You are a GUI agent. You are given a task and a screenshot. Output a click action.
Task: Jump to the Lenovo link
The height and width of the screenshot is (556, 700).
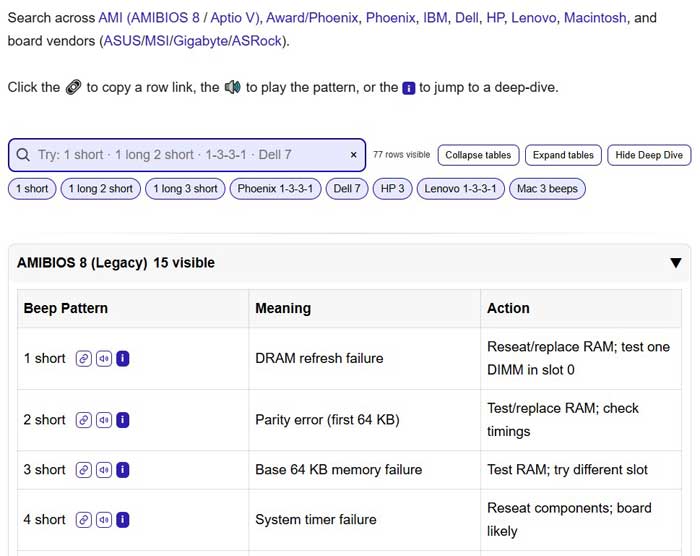tap(533, 18)
